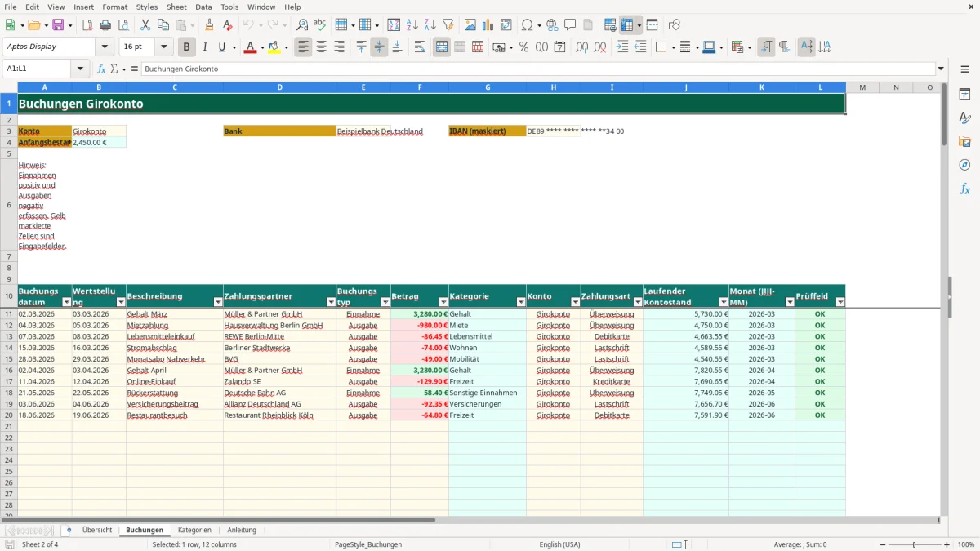Activate Clone Formatting paintbrush
The image size is (980, 551).
click(209, 25)
